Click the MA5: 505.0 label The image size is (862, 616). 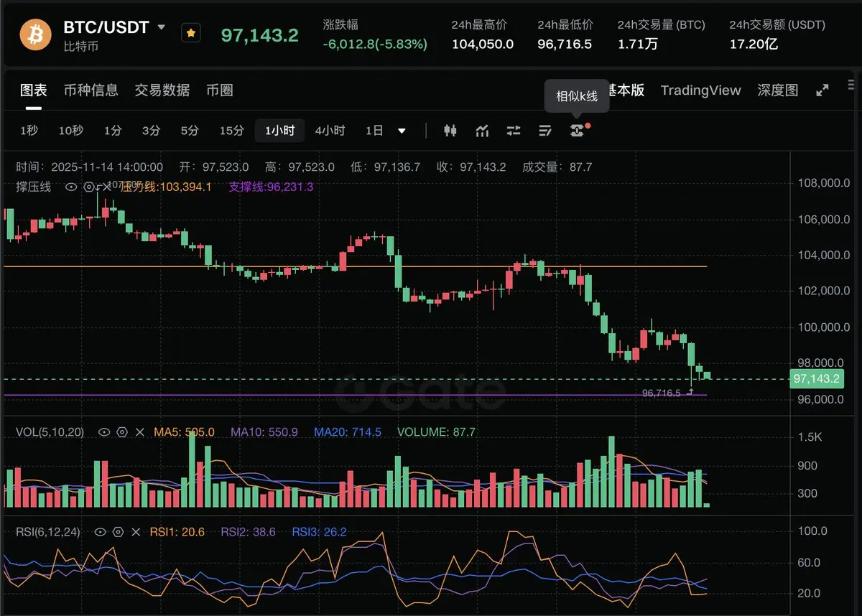[x=184, y=432]
